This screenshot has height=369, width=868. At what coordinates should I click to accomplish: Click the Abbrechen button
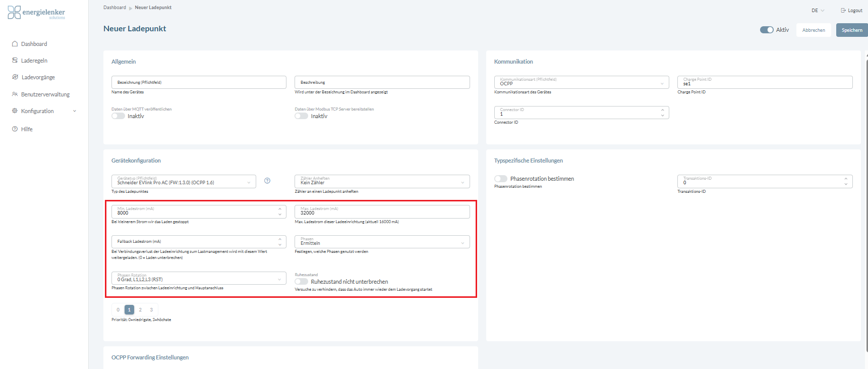coord(814,30)
